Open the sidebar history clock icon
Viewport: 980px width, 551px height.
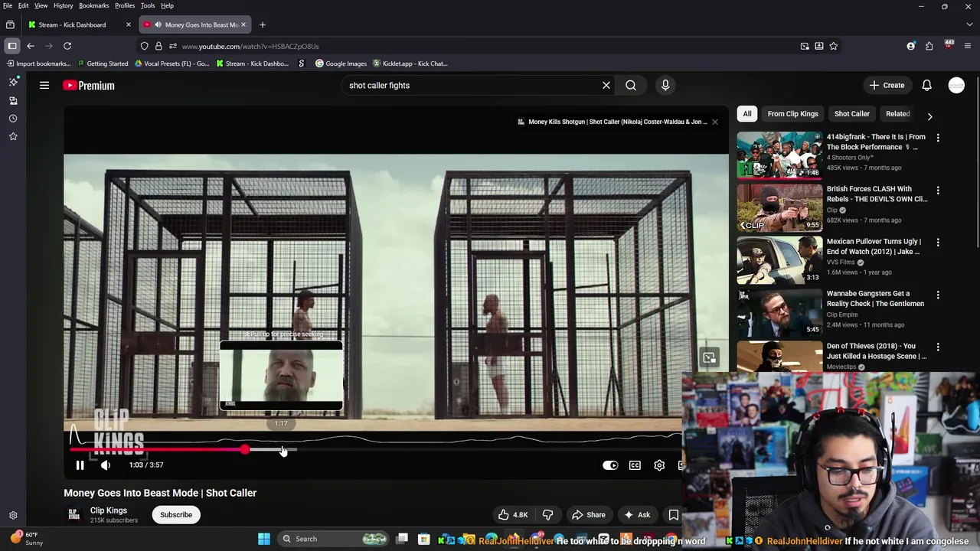click(13, 119)
